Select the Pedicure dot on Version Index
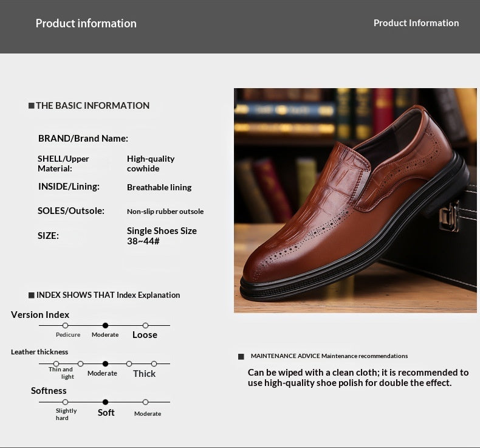Viewport: 480px width, 448px height. (x=65, y=325)
